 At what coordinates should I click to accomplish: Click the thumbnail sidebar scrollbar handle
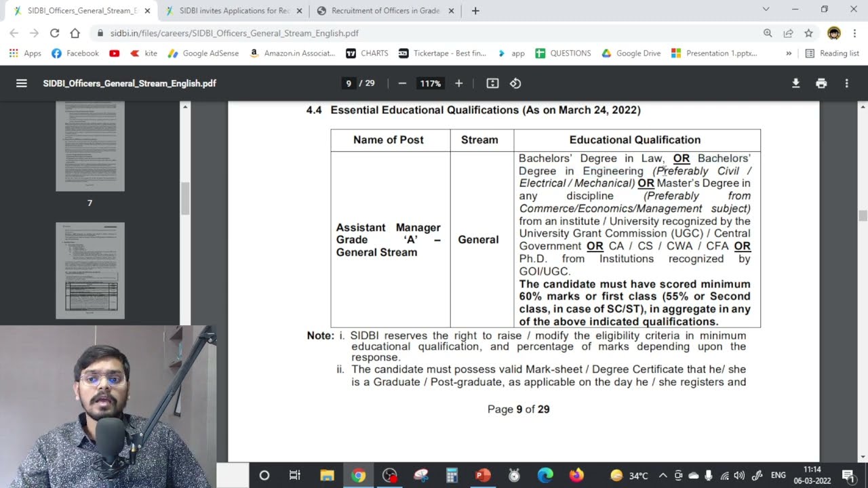pos(185,199)
